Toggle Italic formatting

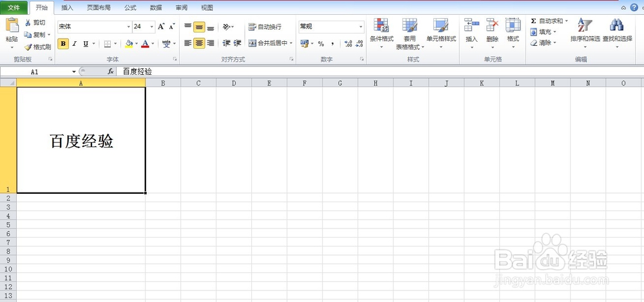click(x=74, y=44)
